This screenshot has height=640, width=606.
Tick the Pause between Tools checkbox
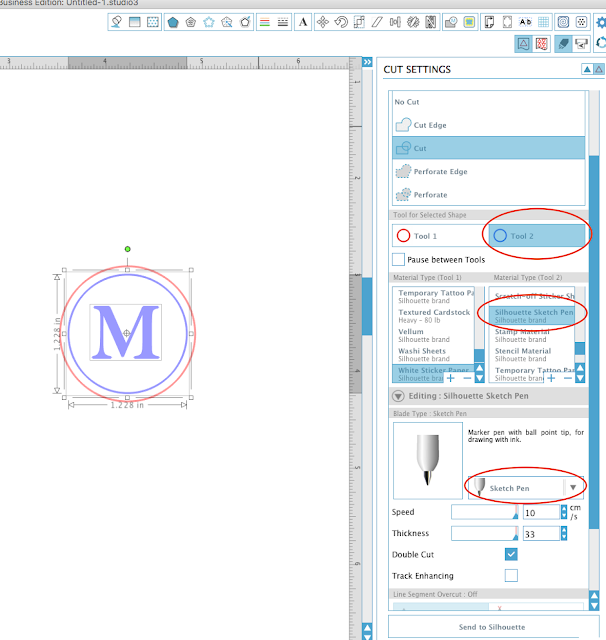pos(398,260)
